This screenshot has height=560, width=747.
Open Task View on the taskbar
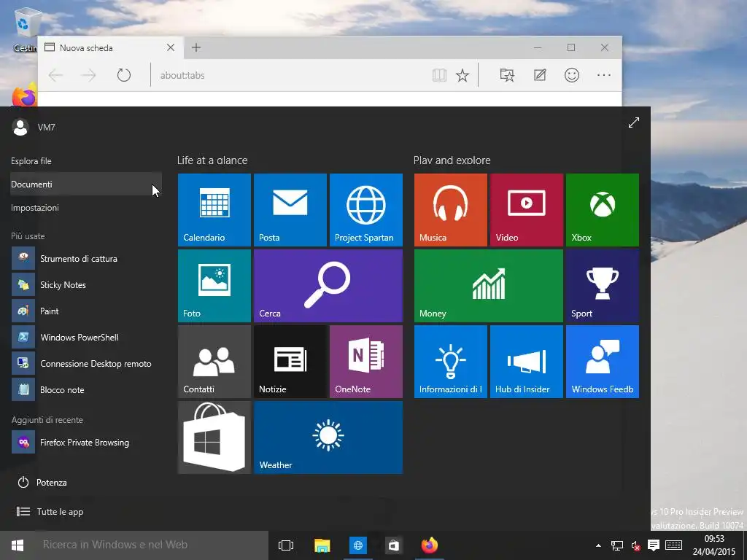[x=286, y=545]
